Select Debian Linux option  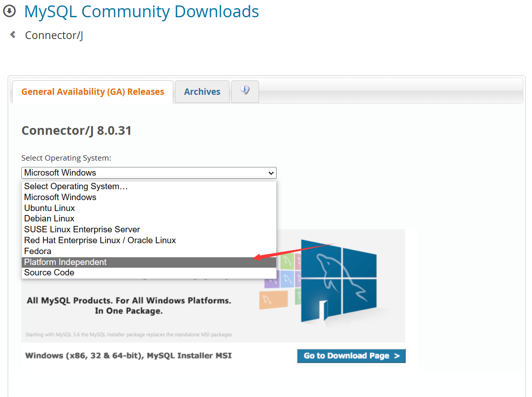click(x=149, y=219)
